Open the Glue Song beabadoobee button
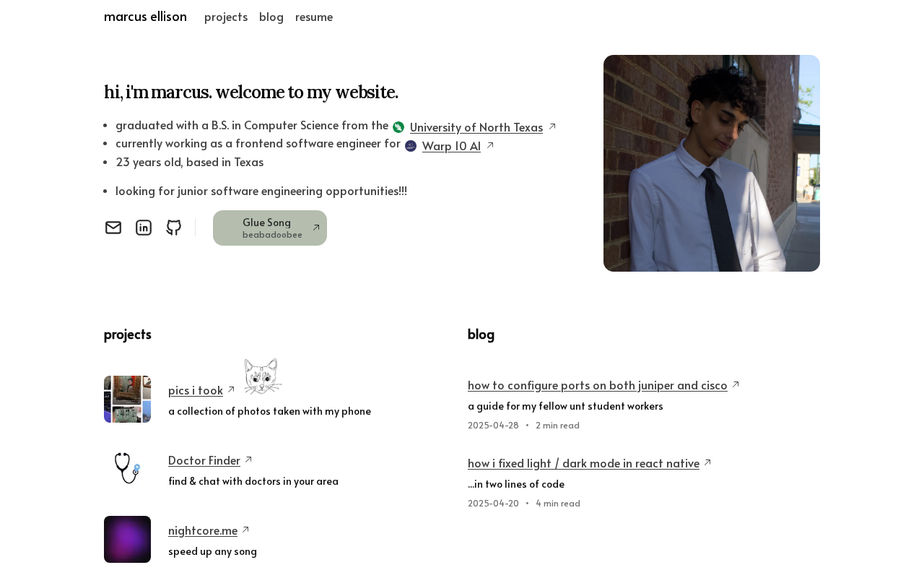924x578 pixels. click(x=270, y=228)
